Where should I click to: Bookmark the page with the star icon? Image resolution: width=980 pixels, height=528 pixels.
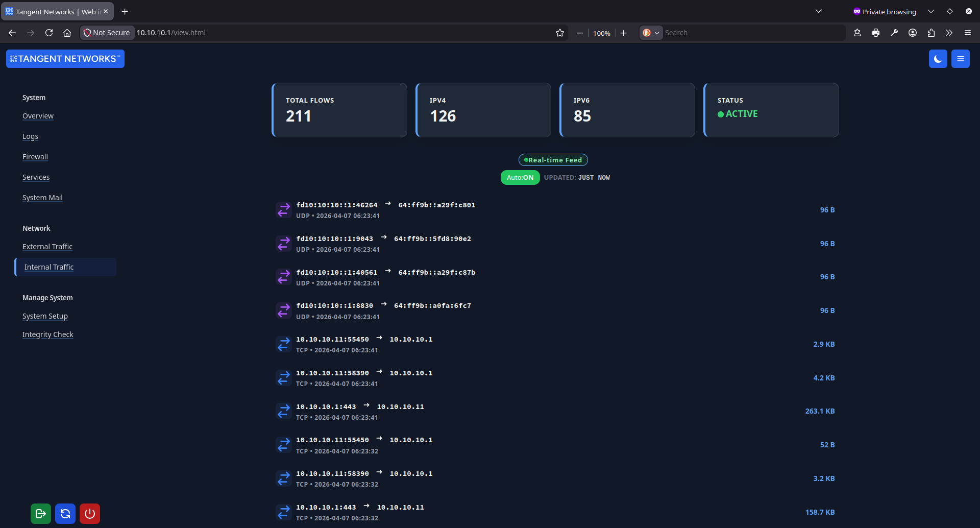[559, 32]
